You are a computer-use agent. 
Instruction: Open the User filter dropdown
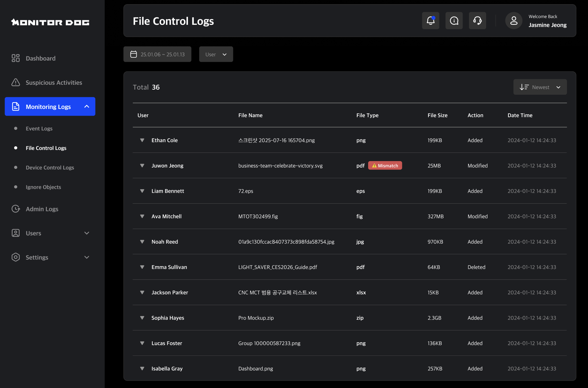click(x=216, y=54)
